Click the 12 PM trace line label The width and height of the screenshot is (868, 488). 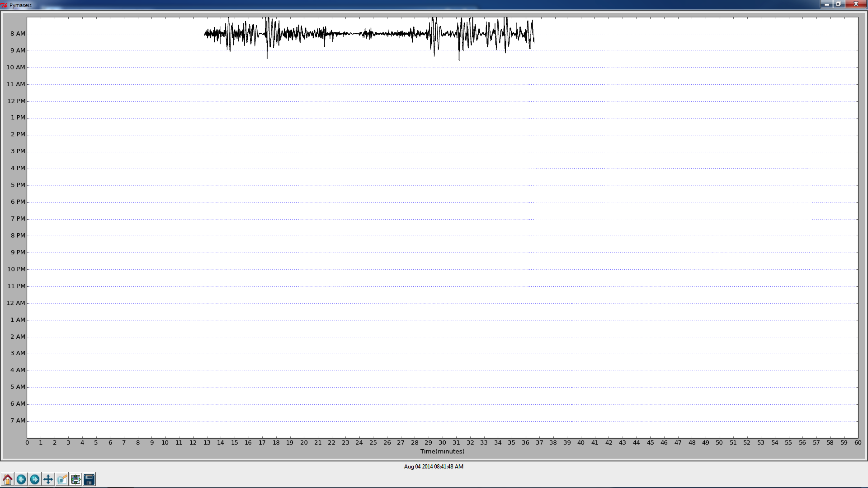pos(16,101)
